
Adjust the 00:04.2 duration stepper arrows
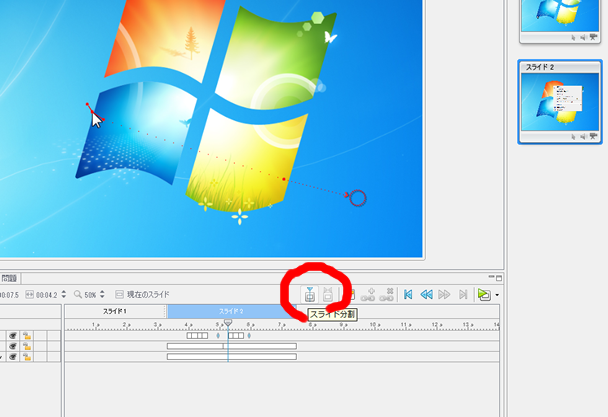coord(63,295)
